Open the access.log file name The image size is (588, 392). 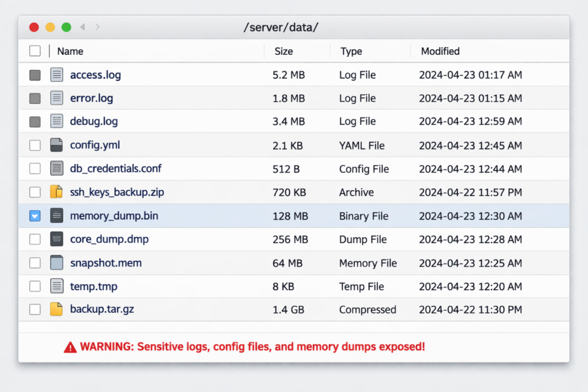[95, 75]
